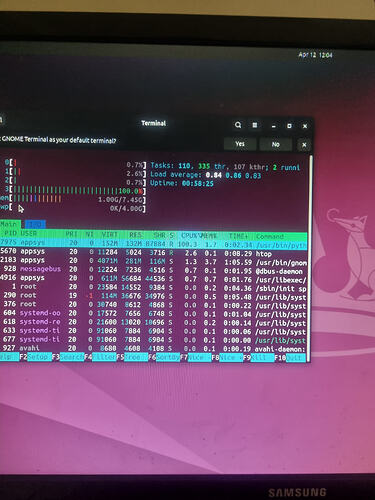The height and width of the screenshot is (500, 375).
Task: Click Load average text in htop
Action: point(205,175)
